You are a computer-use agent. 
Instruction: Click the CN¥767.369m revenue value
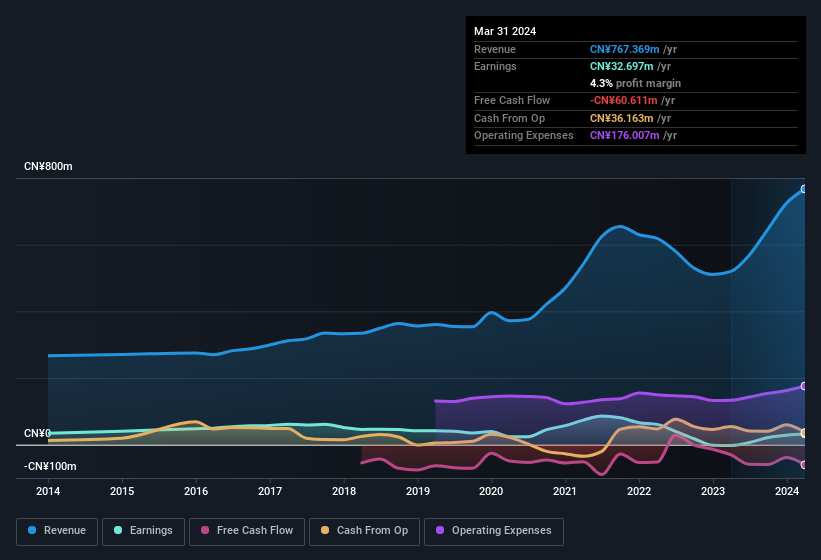tap(624, 49)
